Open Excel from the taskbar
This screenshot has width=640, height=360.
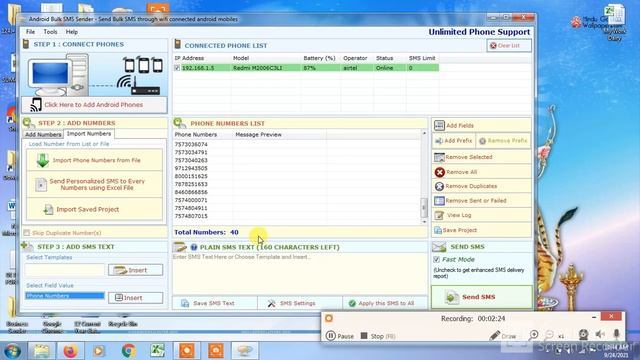[x=158, y=351]
